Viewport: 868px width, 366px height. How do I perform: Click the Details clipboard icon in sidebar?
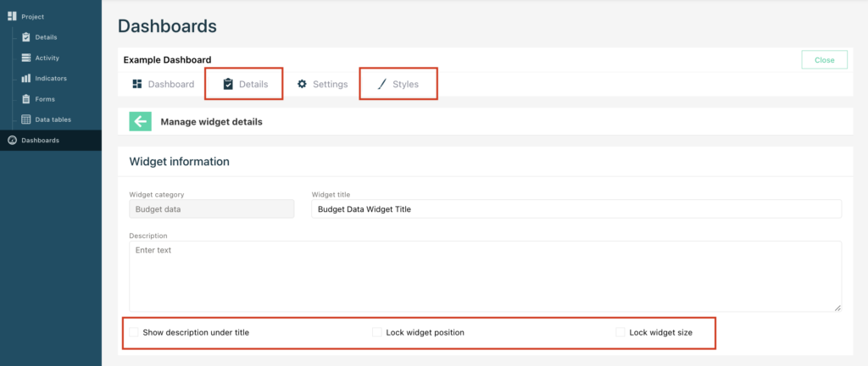pos(26,37)
